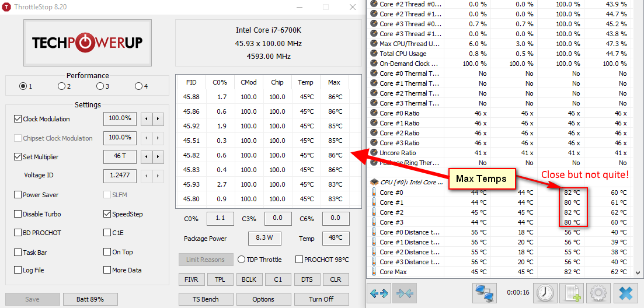The image size is (644, 308).
Task: Decrease Set Multiplier with left arrow
Action: [x=147, y=157]
